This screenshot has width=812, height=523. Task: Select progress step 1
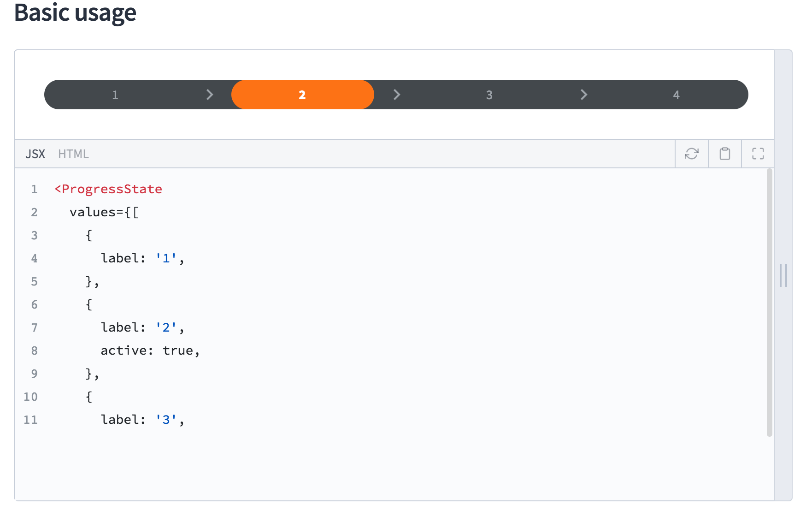point(115,95)
